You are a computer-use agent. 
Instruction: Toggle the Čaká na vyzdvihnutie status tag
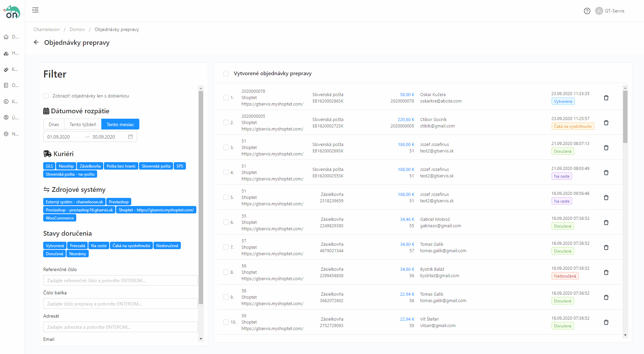click(x=131, y=246)
